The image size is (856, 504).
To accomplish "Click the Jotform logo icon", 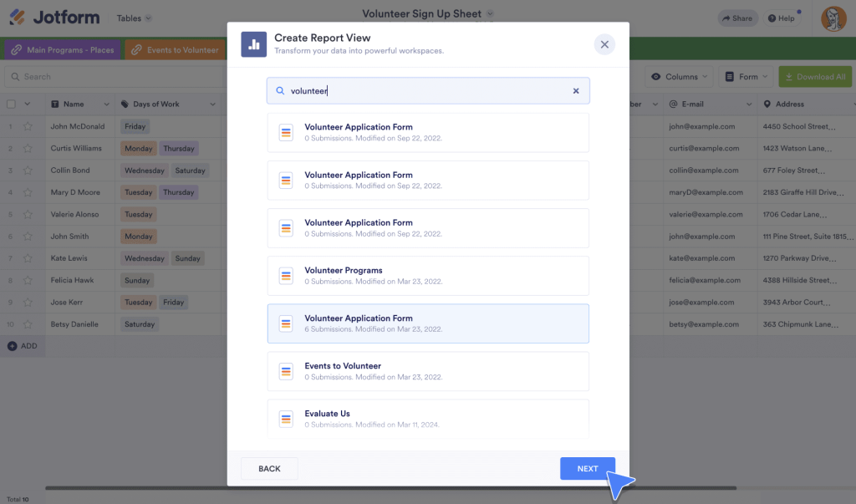I will click(x=17, y=18).
